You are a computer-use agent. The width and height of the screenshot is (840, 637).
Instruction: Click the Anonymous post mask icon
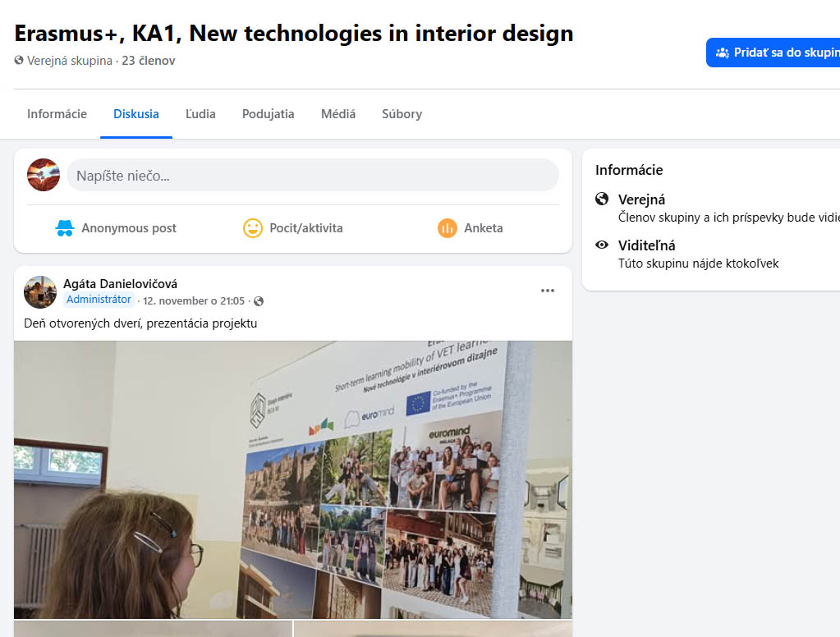point(65,228)
